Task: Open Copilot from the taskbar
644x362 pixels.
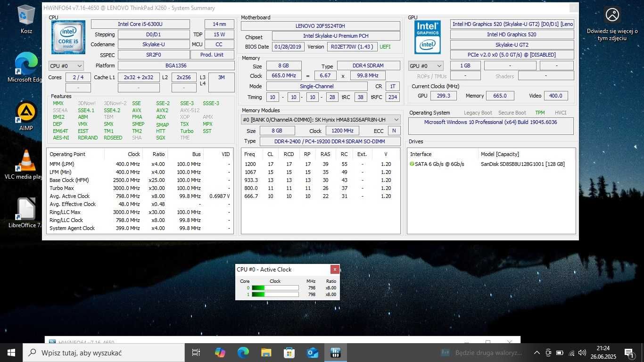Action: [x=220, y=353]
